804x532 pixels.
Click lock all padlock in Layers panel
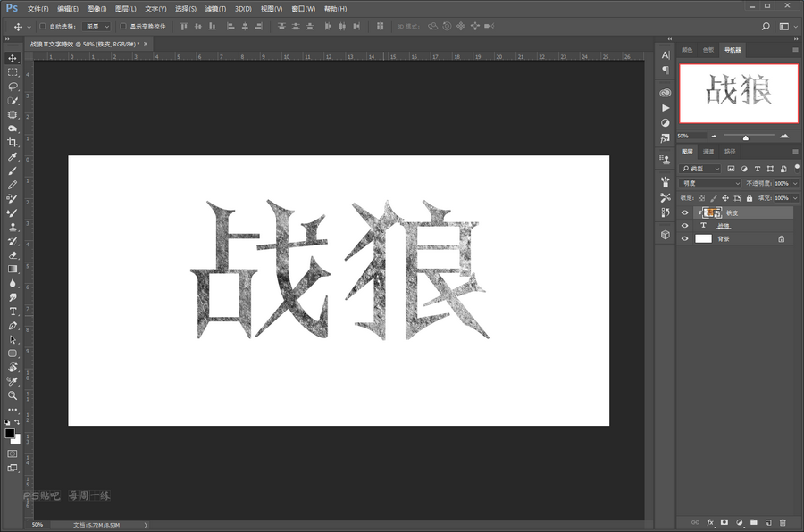click(750, 198)
